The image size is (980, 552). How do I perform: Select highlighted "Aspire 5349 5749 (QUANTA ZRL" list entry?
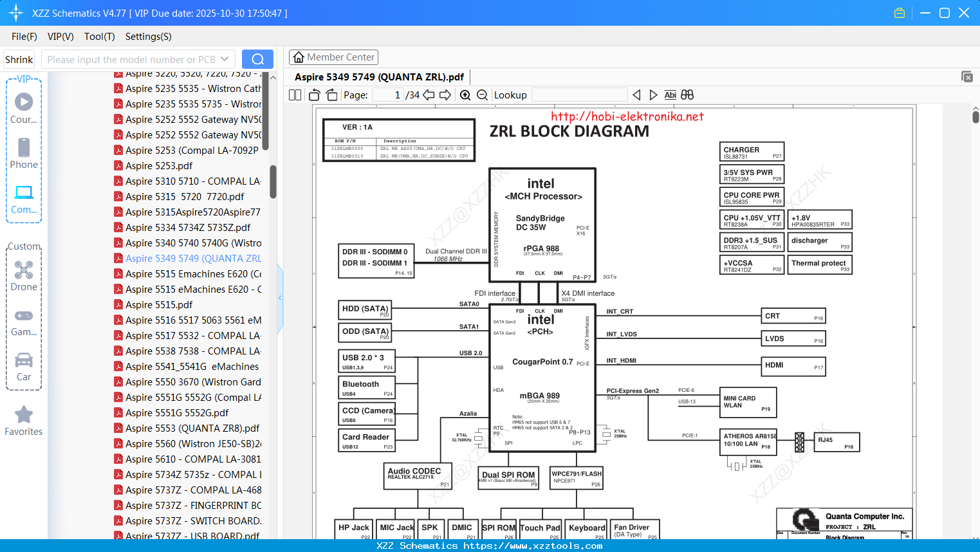[188, 259]
